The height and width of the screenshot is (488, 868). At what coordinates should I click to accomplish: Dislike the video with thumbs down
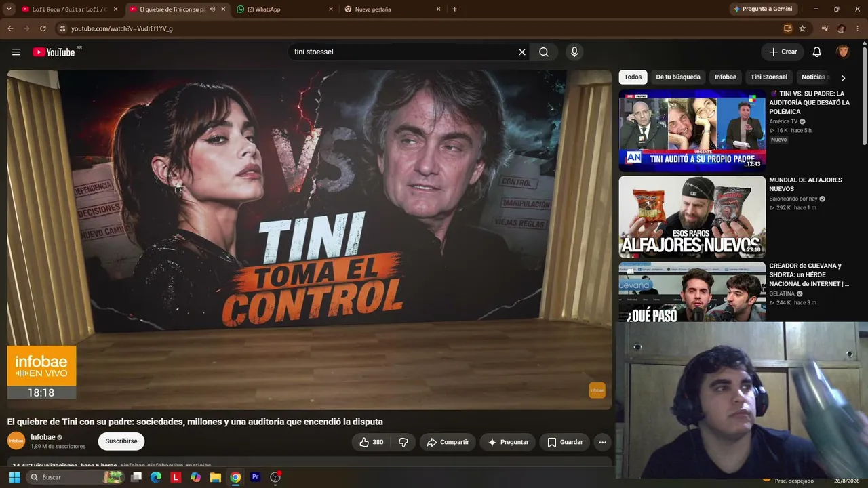(403, 442)
